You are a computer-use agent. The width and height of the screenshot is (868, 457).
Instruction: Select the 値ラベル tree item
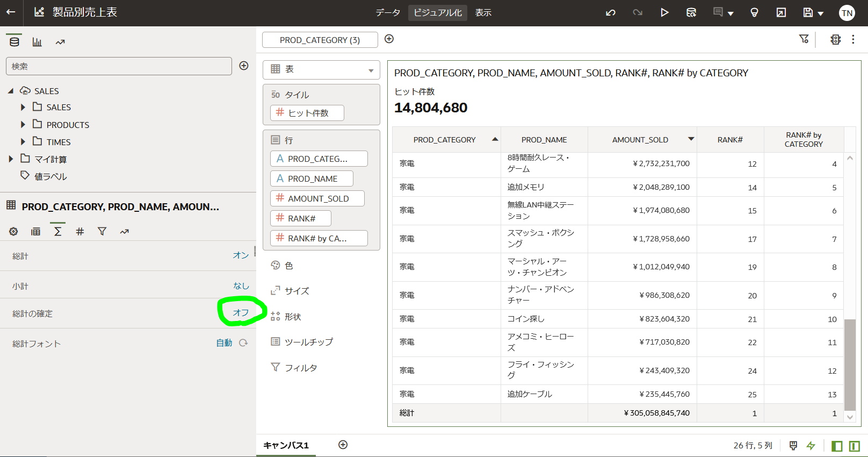50,176
